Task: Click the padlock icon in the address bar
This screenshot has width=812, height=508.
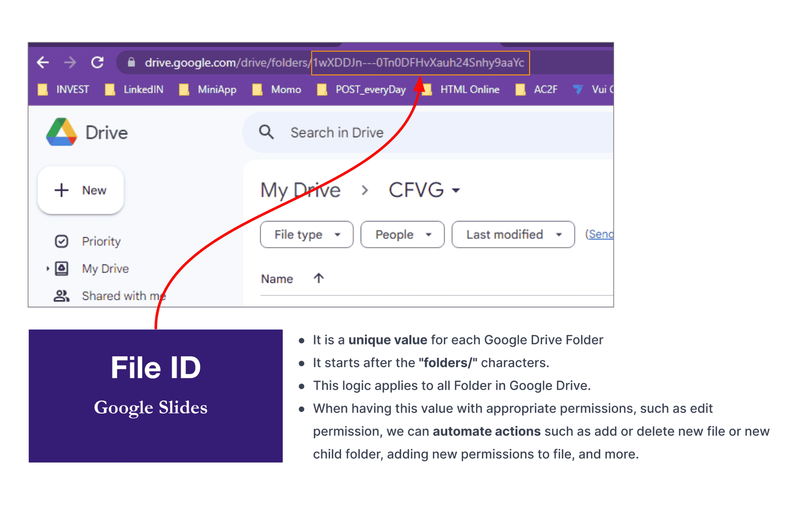Action: coord(130,62)
